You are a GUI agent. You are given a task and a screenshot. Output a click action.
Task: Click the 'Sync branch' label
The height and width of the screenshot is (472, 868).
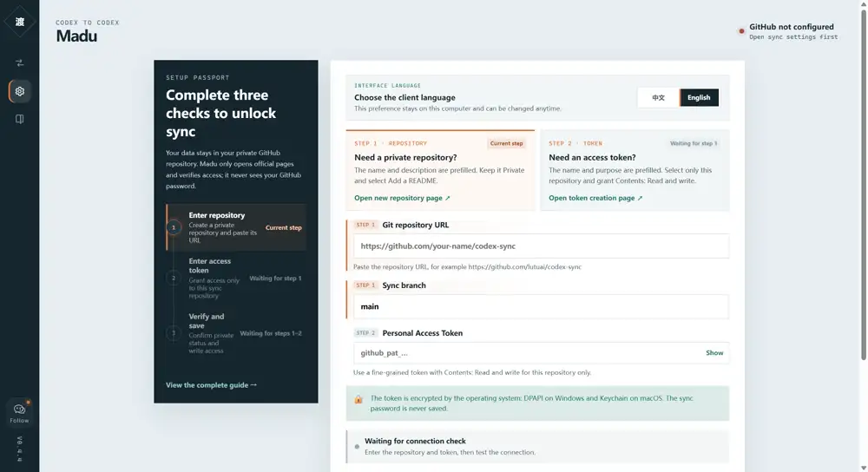click(404, 285)
